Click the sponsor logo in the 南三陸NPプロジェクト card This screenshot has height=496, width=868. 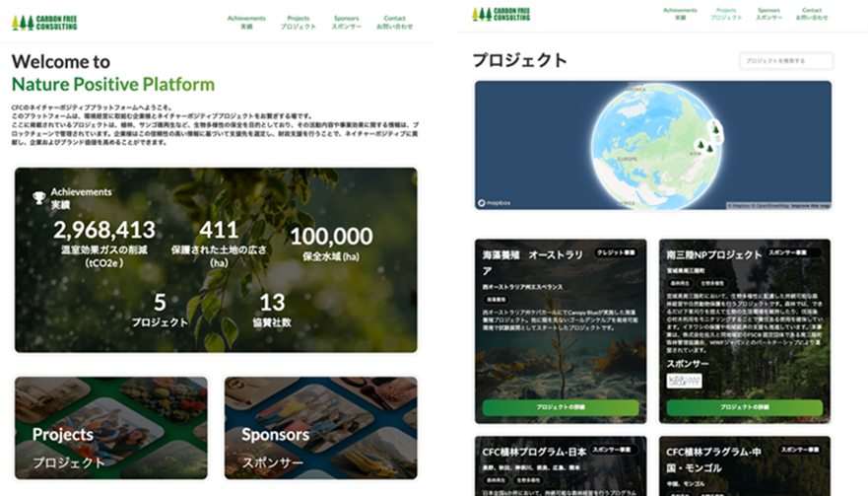(683, 381)
